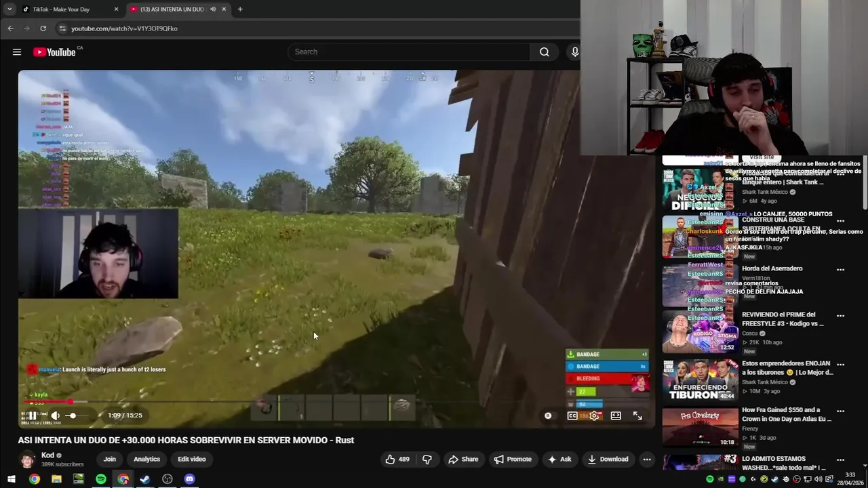Open Horda del Aserradero video title

click(772, 268)
